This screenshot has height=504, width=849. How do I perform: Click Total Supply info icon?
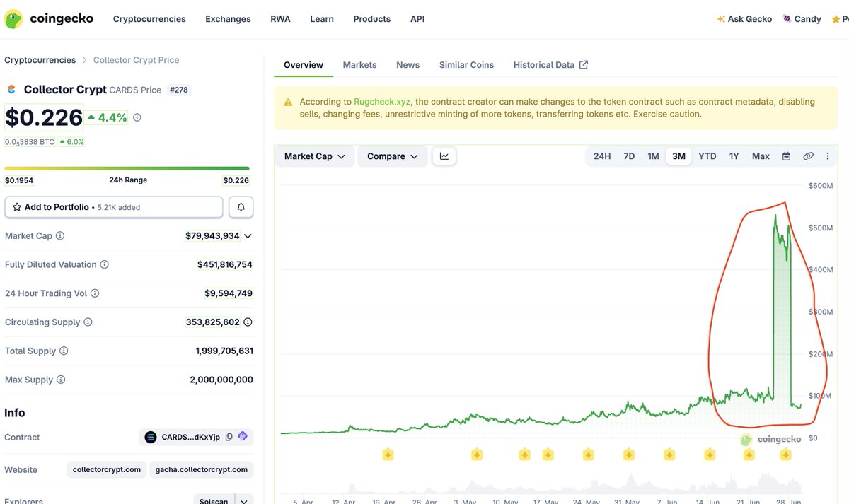[x=64, y=351]
